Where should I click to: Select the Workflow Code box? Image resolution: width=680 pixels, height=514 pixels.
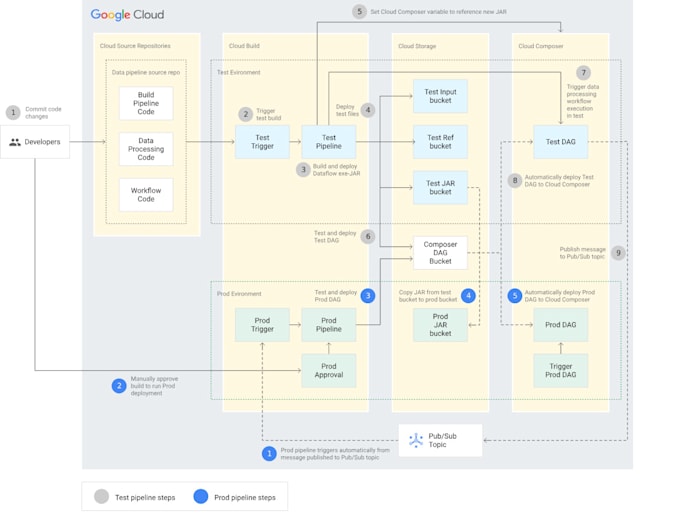pyautogui.click(x=146, y=195)
